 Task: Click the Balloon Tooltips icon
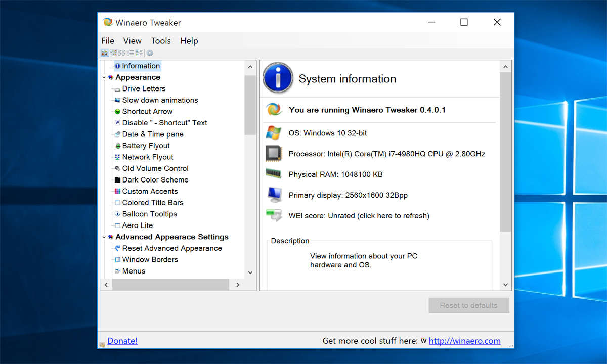[117, 214]
